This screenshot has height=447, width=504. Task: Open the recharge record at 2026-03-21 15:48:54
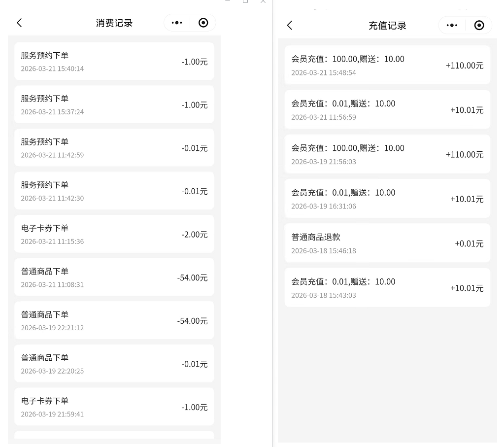[387, 65]
